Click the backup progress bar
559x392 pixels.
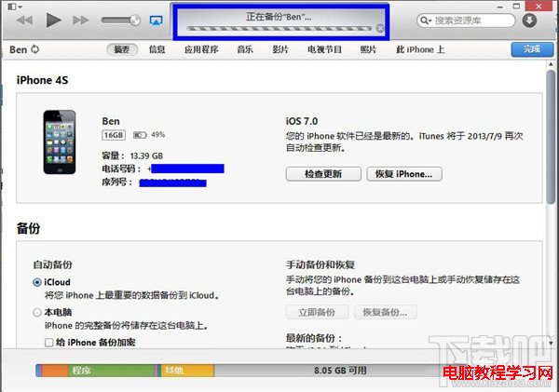(x=279, y=29)
